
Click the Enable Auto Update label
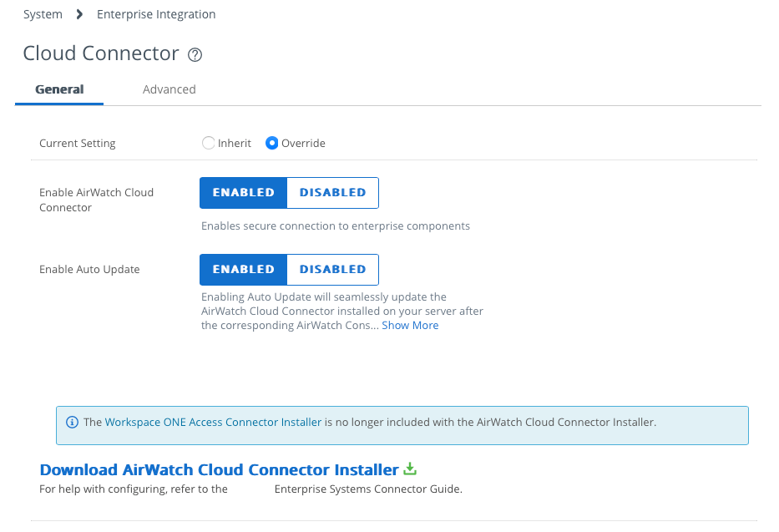pos(89,270)
